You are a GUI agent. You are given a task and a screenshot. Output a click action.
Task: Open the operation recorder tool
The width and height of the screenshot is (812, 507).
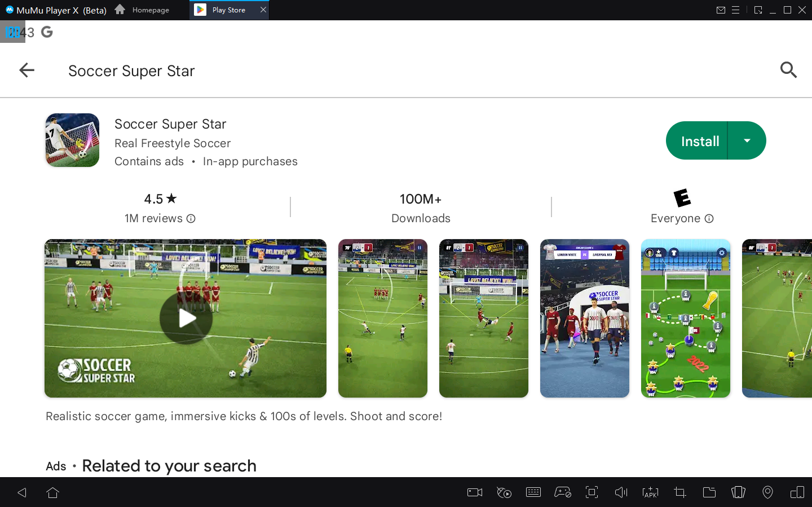point(504,492)
